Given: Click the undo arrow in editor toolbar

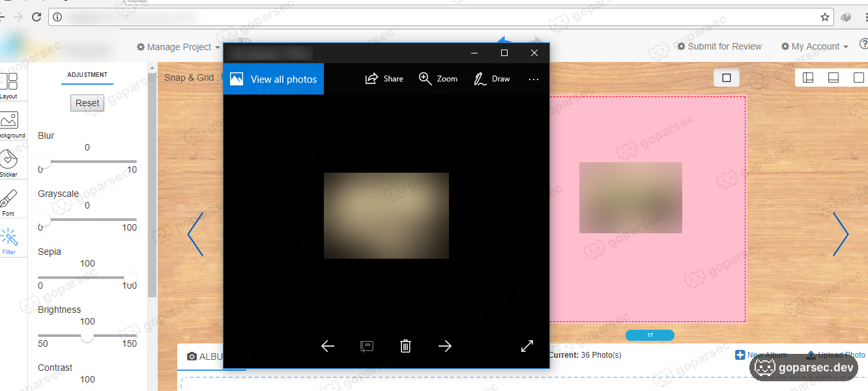Looking at the screenshot, I should tap(505, 40).
